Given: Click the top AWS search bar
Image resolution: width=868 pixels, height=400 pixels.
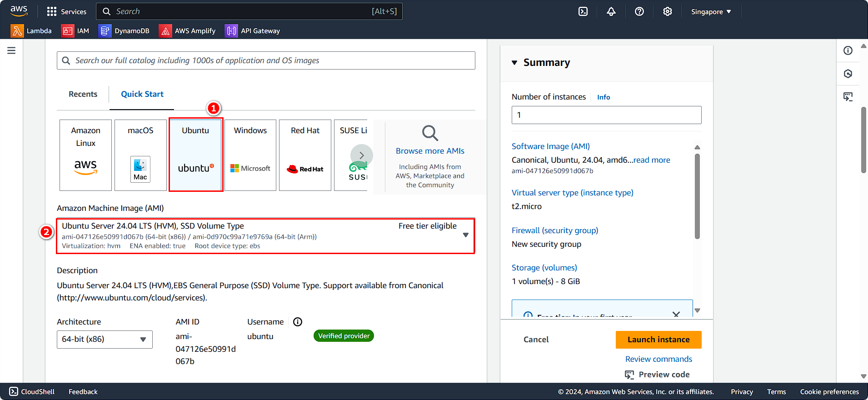Looking at the screenshot, I should 249,11.
